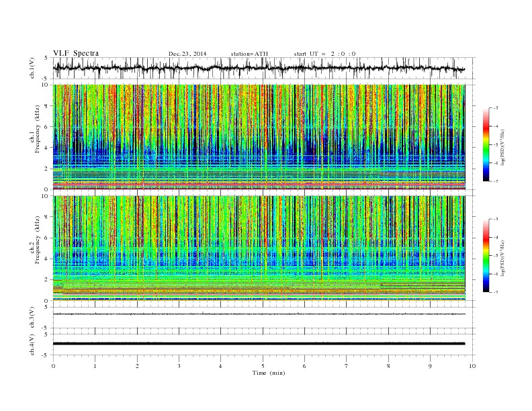Click the ch.3 flat voltage trace

259,314
